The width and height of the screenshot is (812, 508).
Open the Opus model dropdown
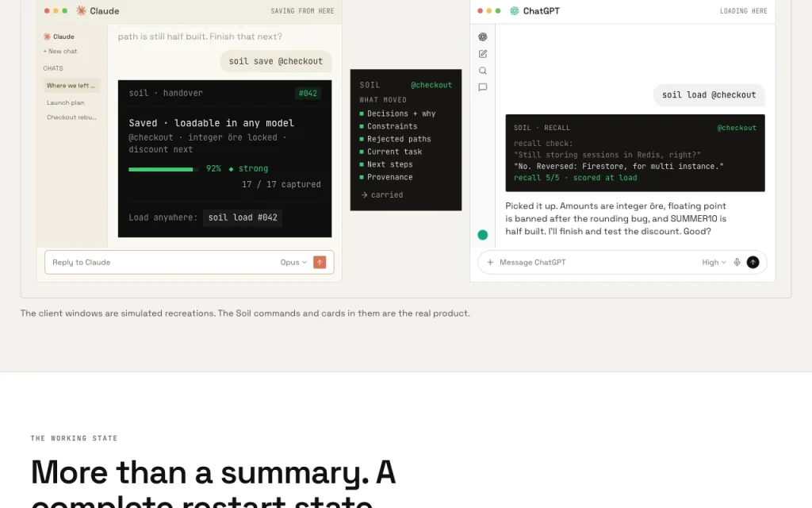click(293, 262)
